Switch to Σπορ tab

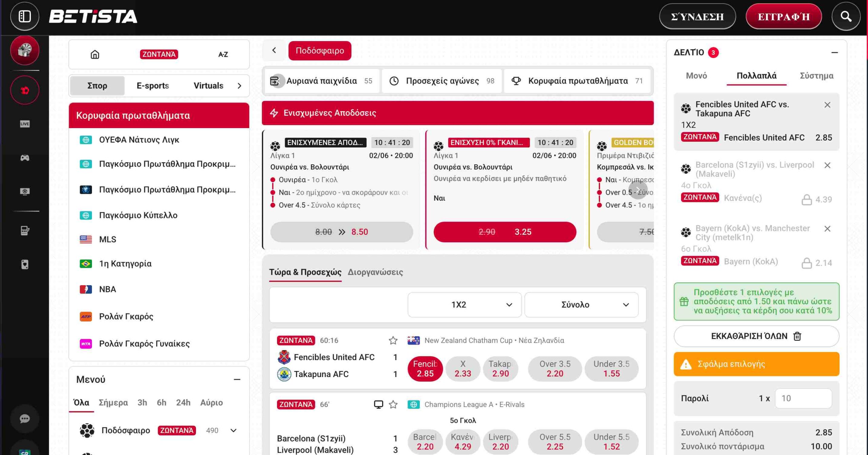tap(97, 86)
